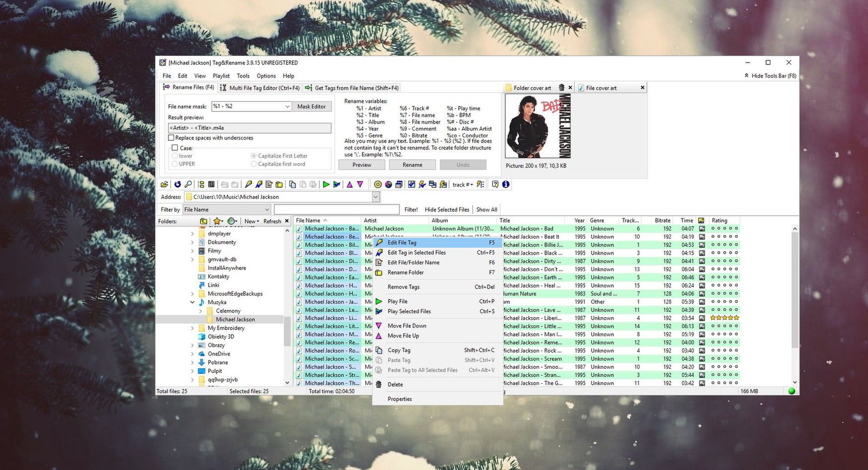Collapse the Muzyka folder tree node

[x=192, y=303]
